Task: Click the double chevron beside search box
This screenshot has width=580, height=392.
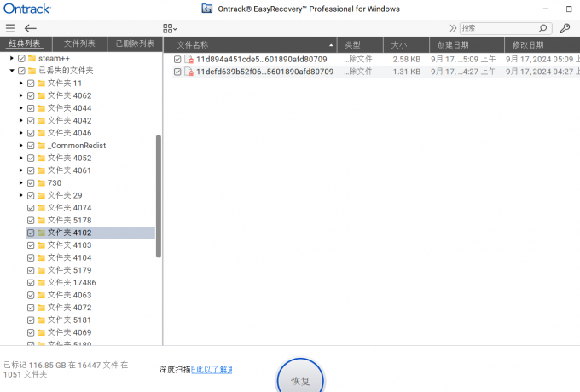Action: 453,28
